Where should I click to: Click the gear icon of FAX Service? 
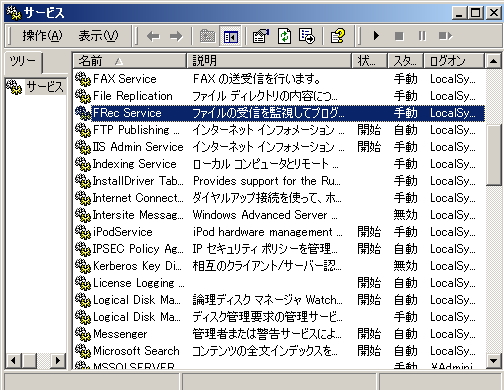point(83,79)
